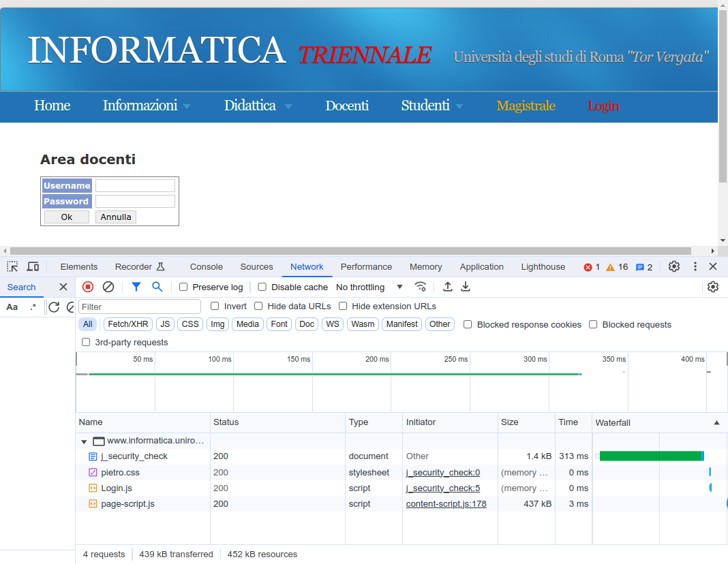This screenshot has width=728, height=564.
Task: Stop recording network log
Action: point(88,287)
